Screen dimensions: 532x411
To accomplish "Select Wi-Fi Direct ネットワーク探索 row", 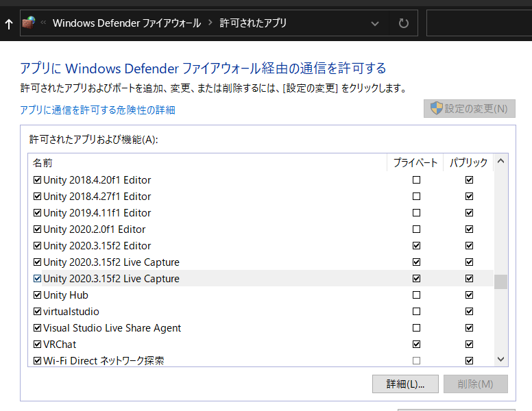I will click(x=261, y=360).
